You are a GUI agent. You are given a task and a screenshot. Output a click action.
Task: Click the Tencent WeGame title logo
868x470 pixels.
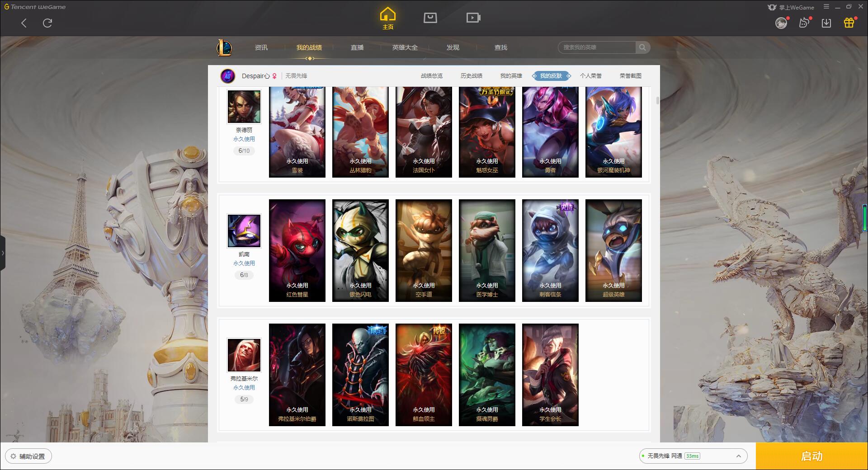point(35,7)
